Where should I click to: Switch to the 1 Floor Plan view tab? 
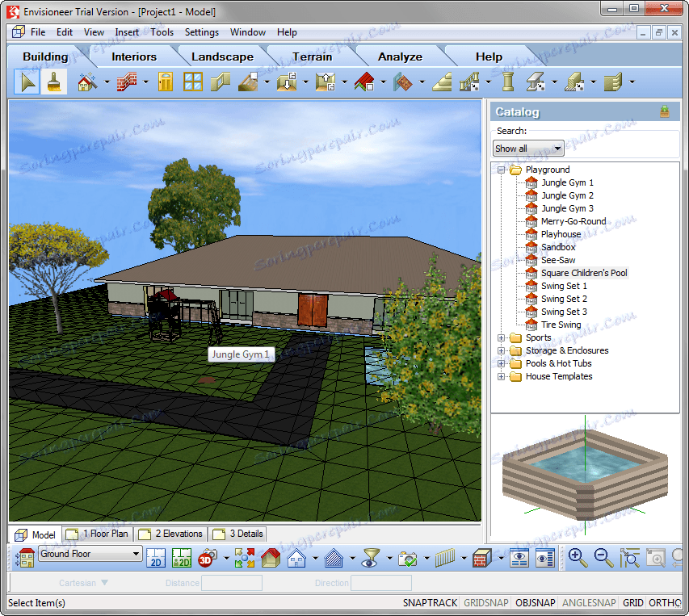tap(98, 534)
